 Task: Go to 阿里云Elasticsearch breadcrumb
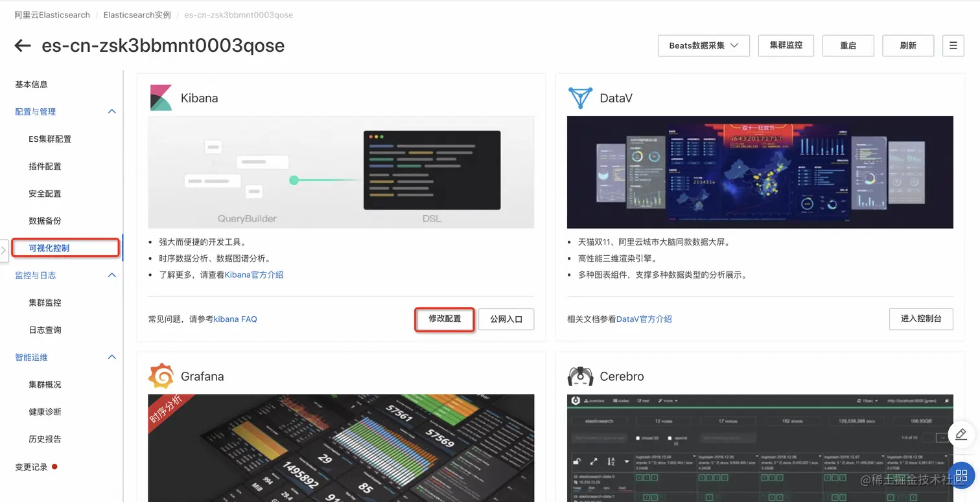pyautogui.click(x=52, y=15)
